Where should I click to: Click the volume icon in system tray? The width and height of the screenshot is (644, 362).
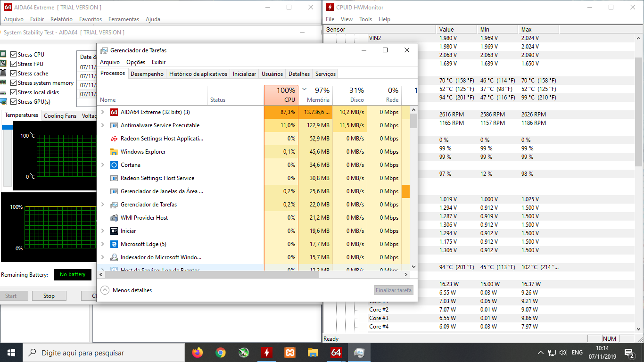(562, 353)
